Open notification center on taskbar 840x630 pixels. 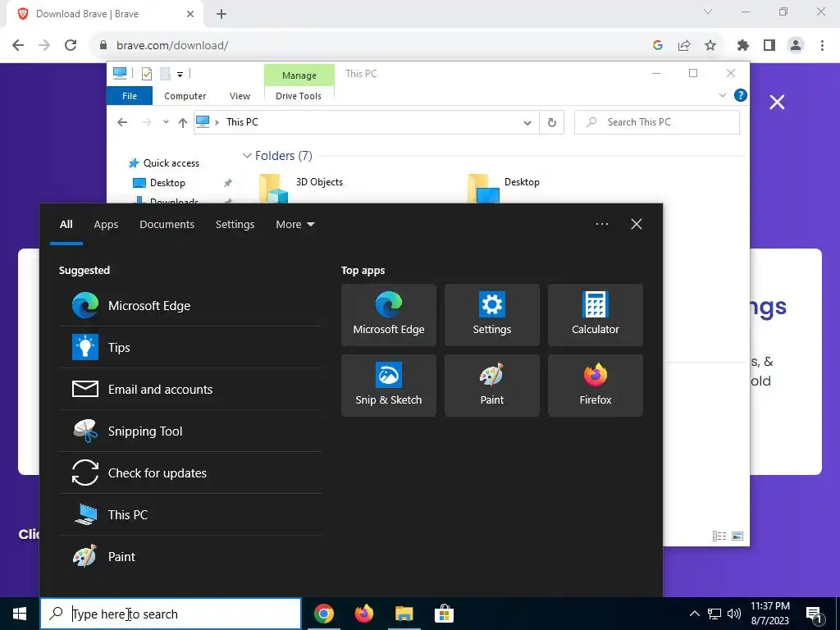[x=815, y=614]
